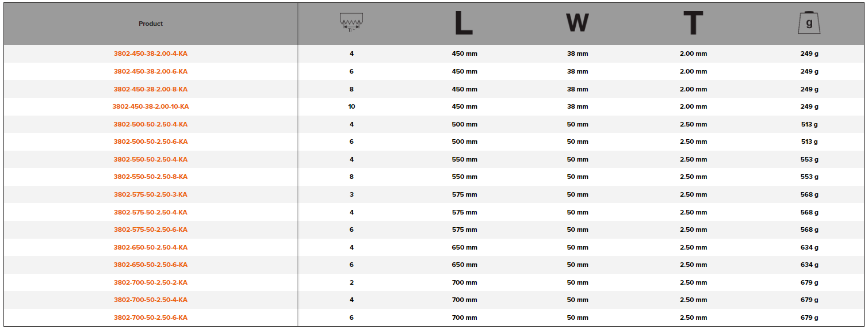Viewport: 868px width, 329px height.
Task: Click product 3802-700-50-2.50-4-KA
Action: pos(151,300)
